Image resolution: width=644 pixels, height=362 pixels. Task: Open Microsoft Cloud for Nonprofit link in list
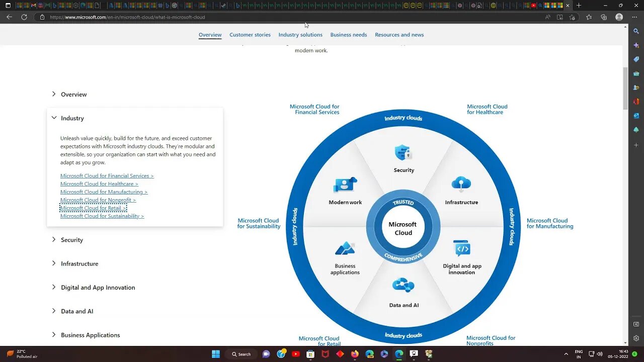pyautogui.click(x=98, y=200)
